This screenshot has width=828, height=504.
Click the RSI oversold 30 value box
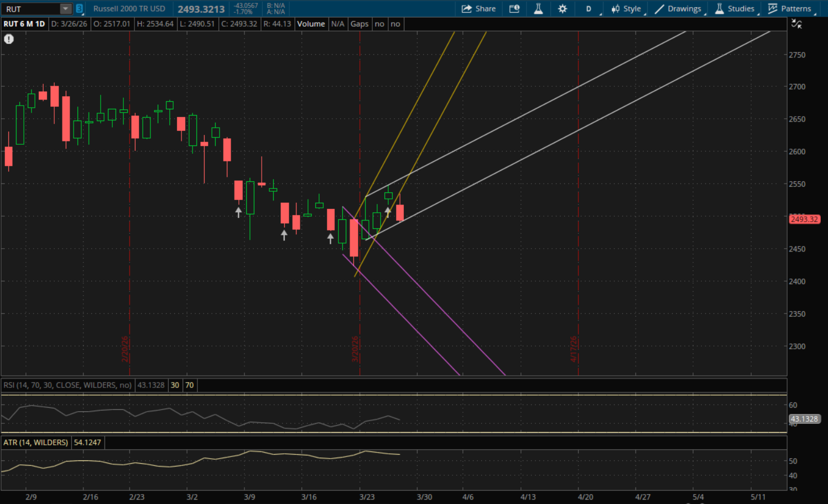pyautogui.click(x=175, y=385)
